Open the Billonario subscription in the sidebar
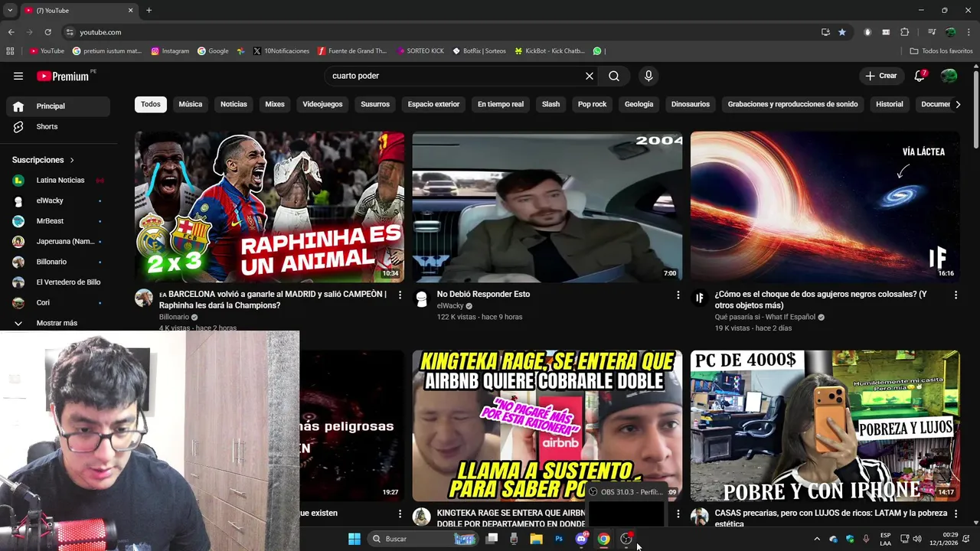Image resolution: width=980 pixels, height=551 pixels. pos(58,262)
